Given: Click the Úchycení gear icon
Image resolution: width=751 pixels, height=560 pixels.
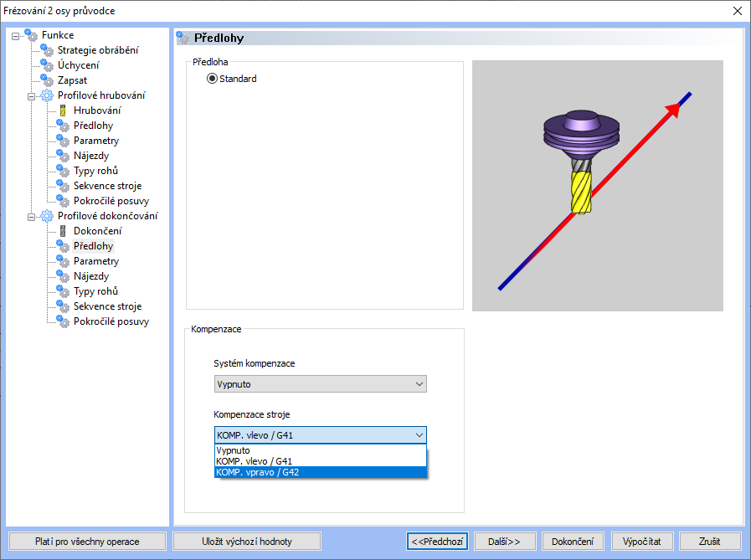Looking at the screenshot, I should pyautogui.click(x=47, y=65).
